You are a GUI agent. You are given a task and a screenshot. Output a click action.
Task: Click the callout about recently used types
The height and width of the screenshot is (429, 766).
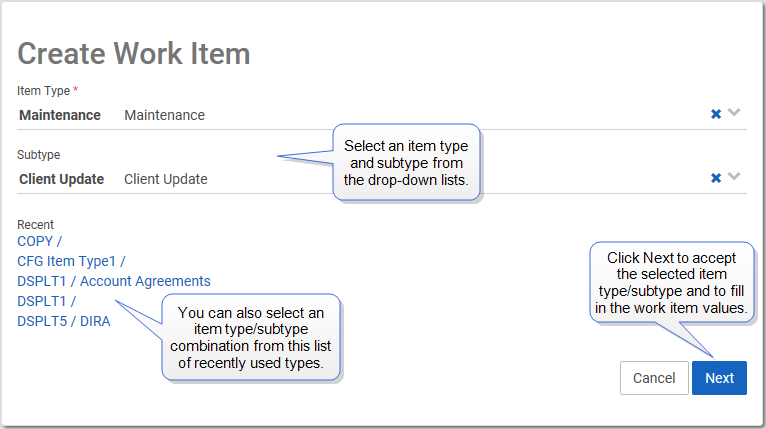[251, 337]
